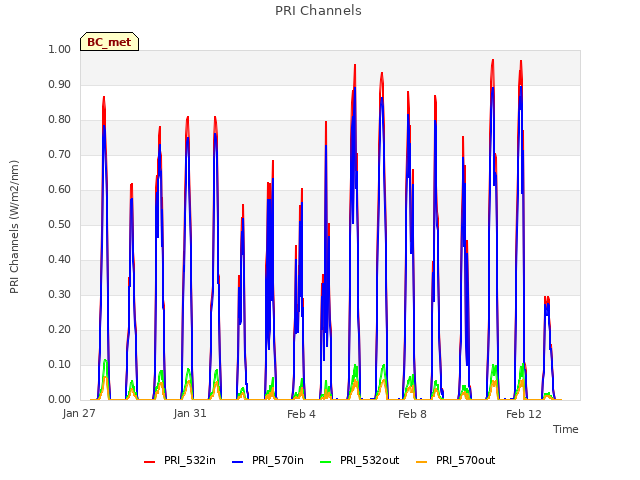The height and width of the screenshot is (480, 640).
Task: Click the 0.80 y-axis tick label
Action: pyautogui.click(x=60, y=120)
